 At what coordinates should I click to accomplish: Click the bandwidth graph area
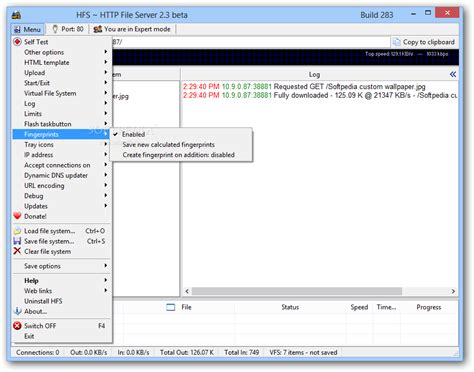[x=285, y=57]
